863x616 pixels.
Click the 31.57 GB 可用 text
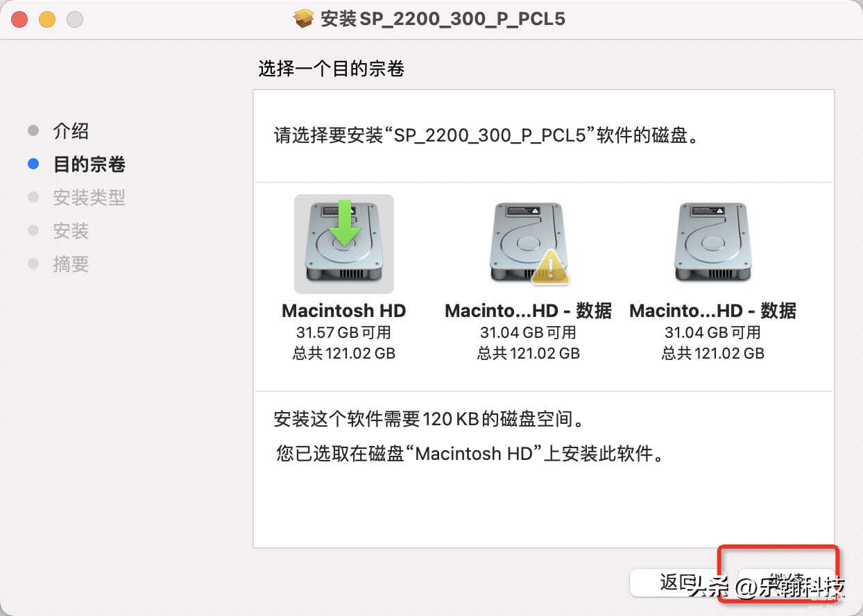point(344,332)
